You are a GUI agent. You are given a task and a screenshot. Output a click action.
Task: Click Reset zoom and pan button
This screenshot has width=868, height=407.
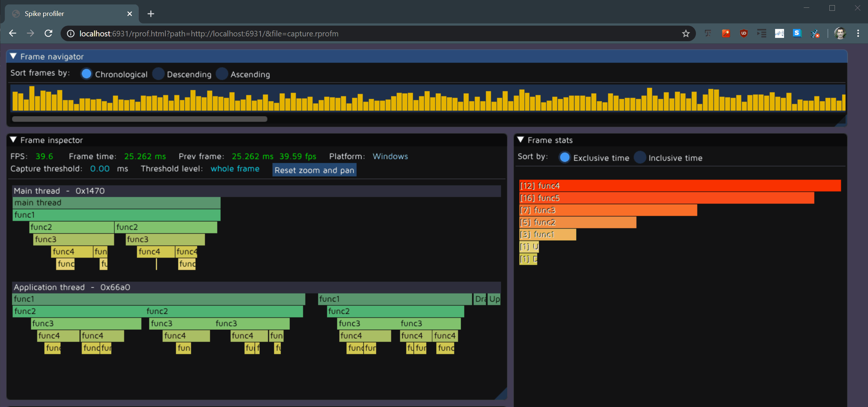(314, 170)
